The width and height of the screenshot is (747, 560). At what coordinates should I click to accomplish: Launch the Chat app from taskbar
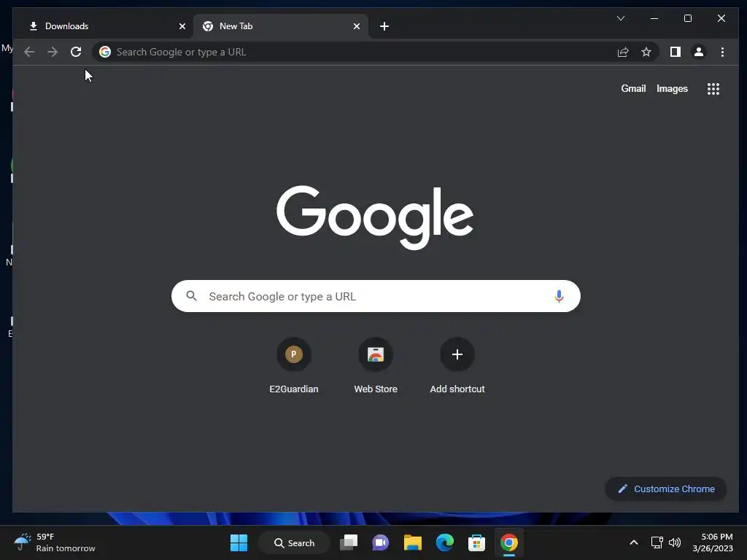380,542
